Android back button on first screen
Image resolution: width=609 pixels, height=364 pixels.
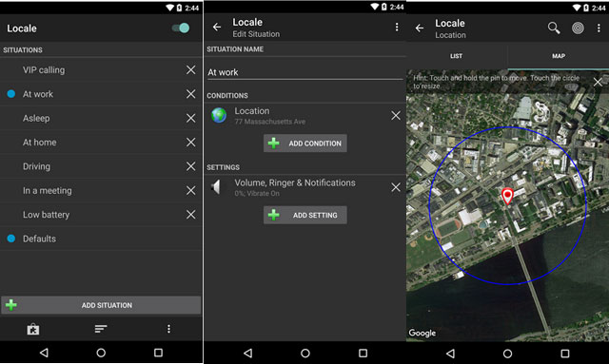(44, 353)
